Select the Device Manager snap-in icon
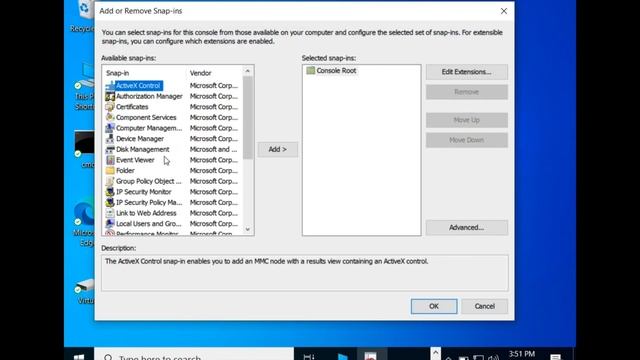 (110, 139)
